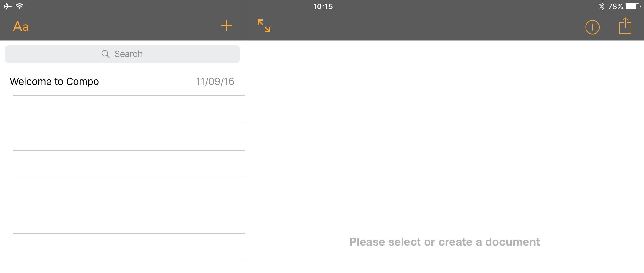The height and width of the screenshot is (273, 644).
Task: Tap the Wi-Fi status icon
Action: pyautogui.click(x=19, y=6)
